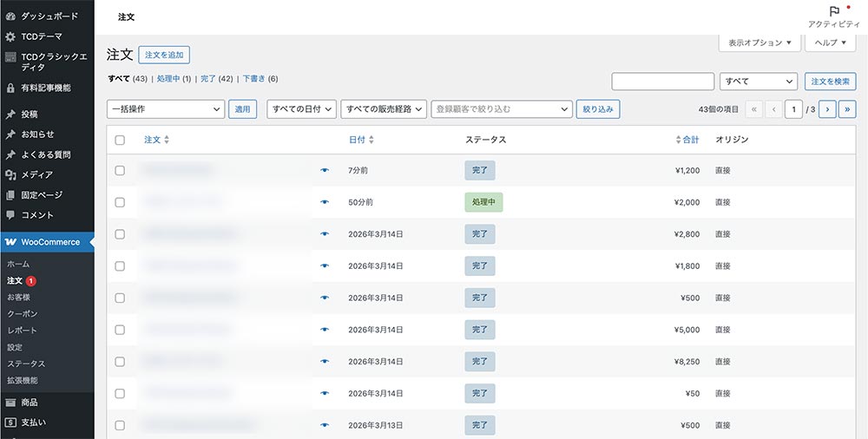Open the すべての販売経路 dropdown
Screen dimensions: 868x439
(384, 109)
